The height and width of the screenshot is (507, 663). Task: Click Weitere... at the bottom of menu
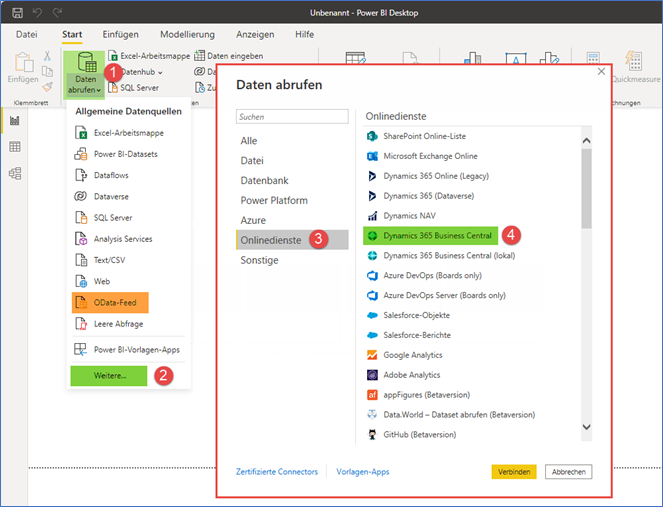[109, 376]
